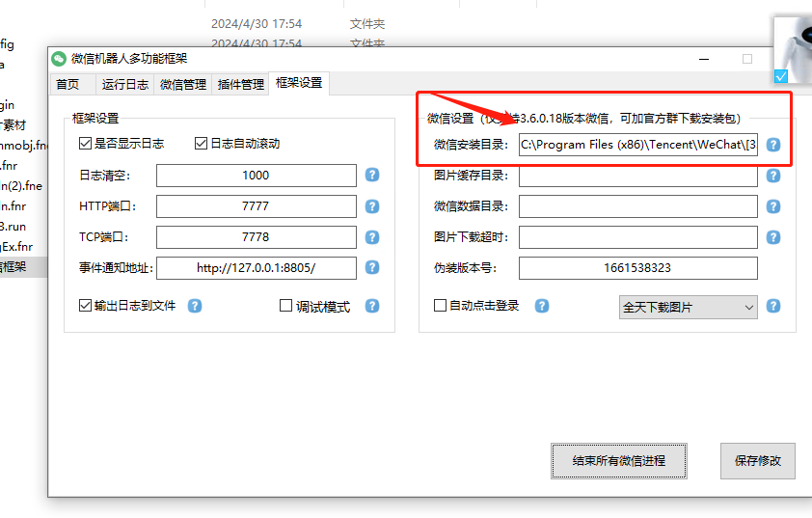Open help icon beside 全天下载图片 dropdown
The height and width of the screenshot is (518, 812).
coord(773,306)
